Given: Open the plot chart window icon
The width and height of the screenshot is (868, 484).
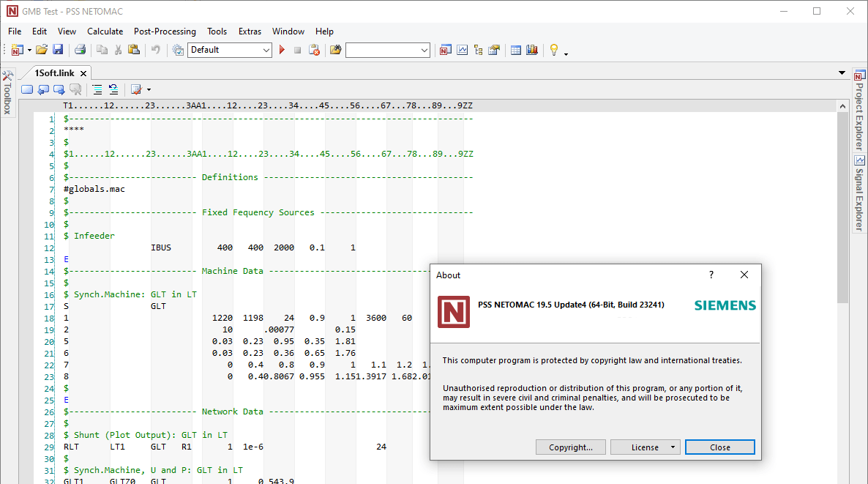Looking at the screenshot, I should 463,50.
